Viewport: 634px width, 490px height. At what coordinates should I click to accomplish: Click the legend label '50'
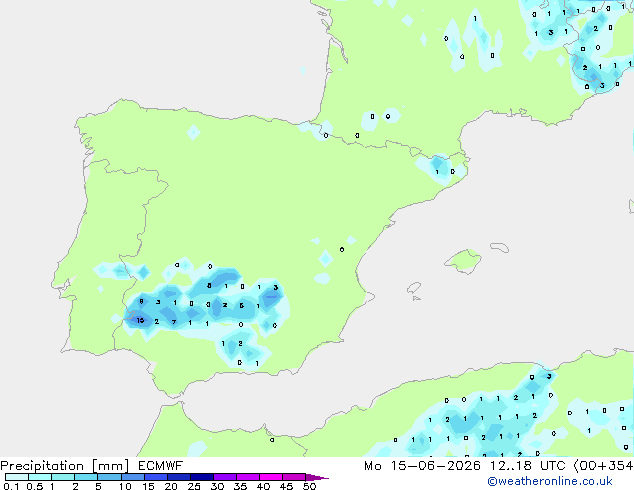309,486
